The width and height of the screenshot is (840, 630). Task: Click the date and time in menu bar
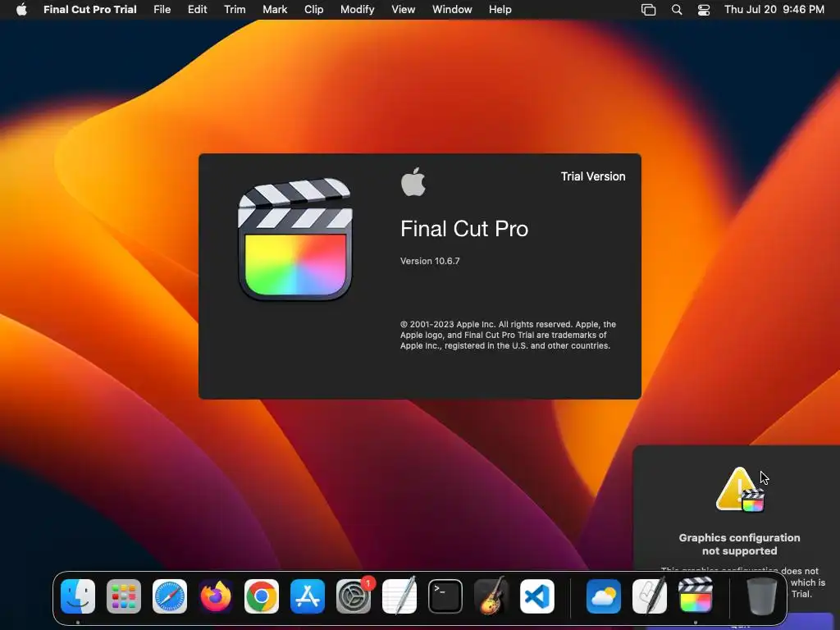(x=774, y=9)
